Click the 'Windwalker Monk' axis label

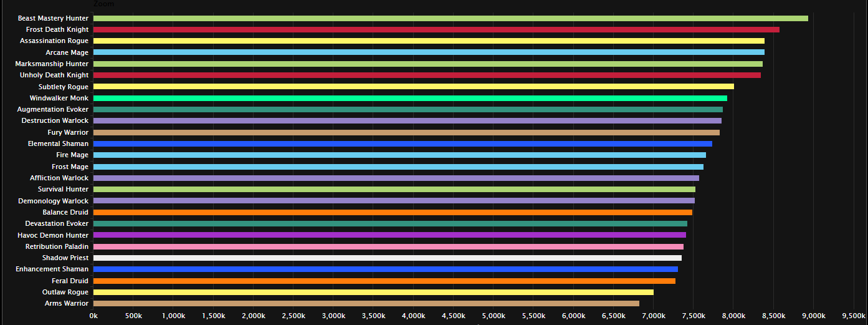coord(59,98)
